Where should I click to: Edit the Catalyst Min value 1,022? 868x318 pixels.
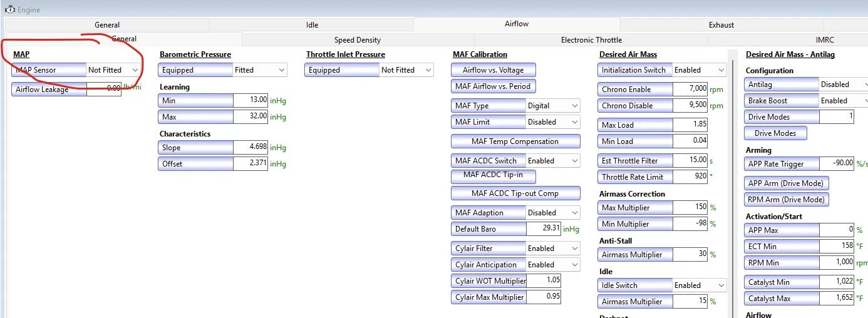[x=837, y=282]
